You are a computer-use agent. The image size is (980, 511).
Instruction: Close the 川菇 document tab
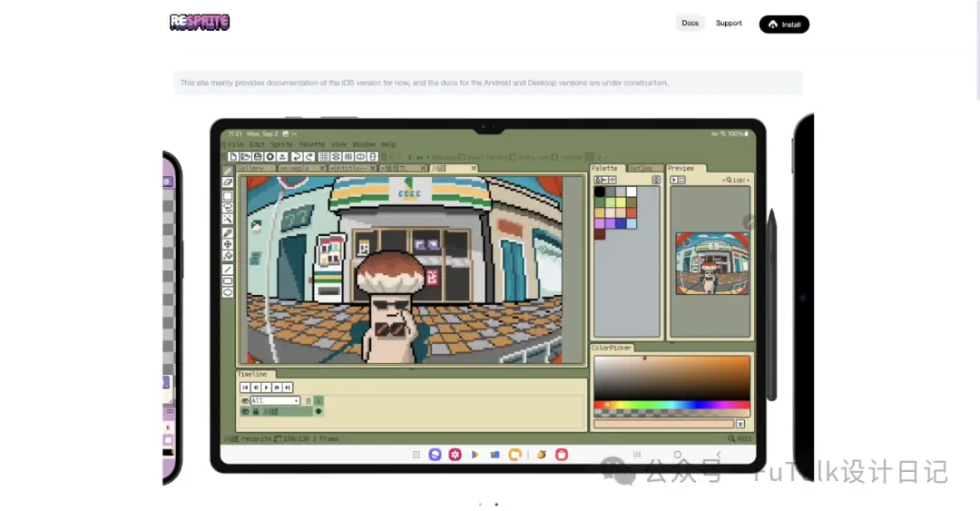pos(473,168)
